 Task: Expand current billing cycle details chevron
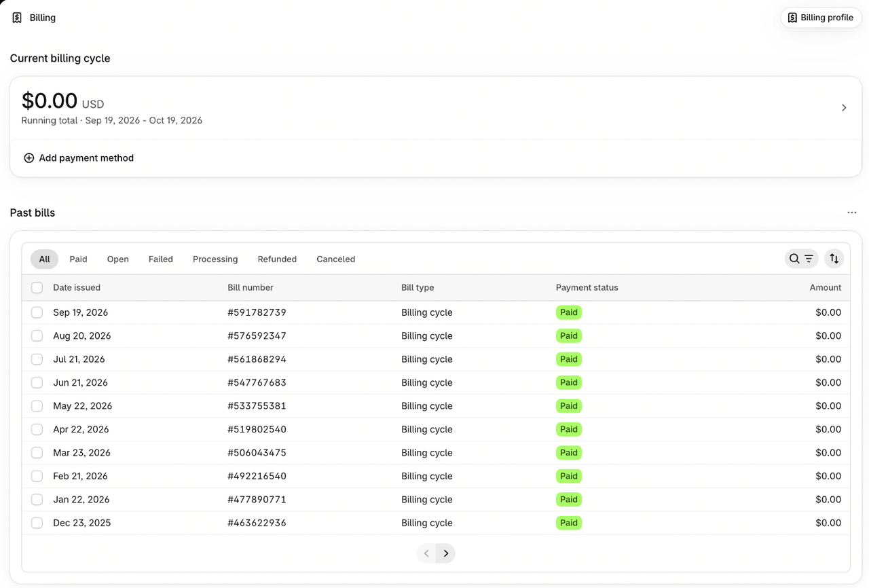tap(844, 107)
